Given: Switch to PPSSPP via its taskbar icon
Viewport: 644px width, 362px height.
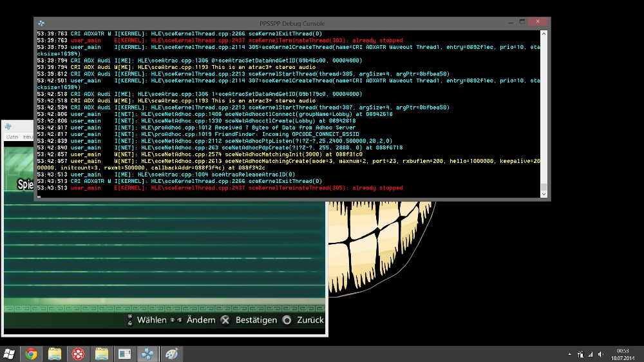Looking at the screenshot, I should pos(148,354).
